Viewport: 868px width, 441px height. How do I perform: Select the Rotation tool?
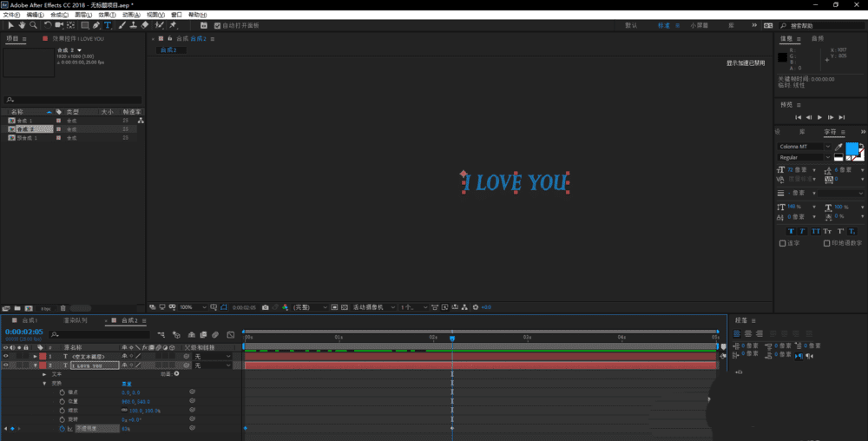48,25
